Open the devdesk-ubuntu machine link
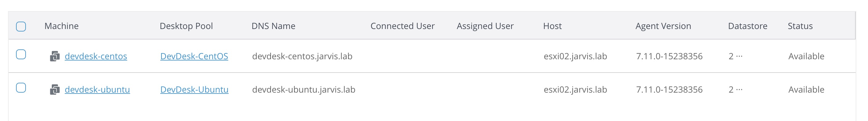The image size is (868, 121). (97, 90)
